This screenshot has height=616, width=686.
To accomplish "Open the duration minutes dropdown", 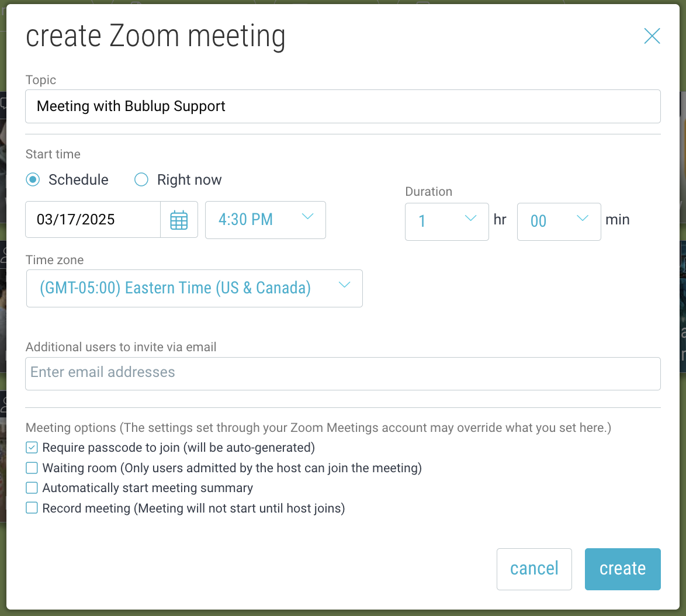I will point(559,222).
